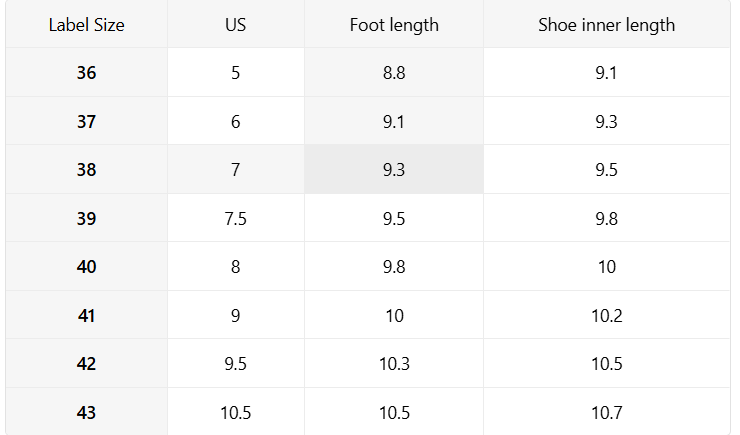Click the Label Size column header
The height and width of the screenshot is (435, 740).
tap(87, 25)
